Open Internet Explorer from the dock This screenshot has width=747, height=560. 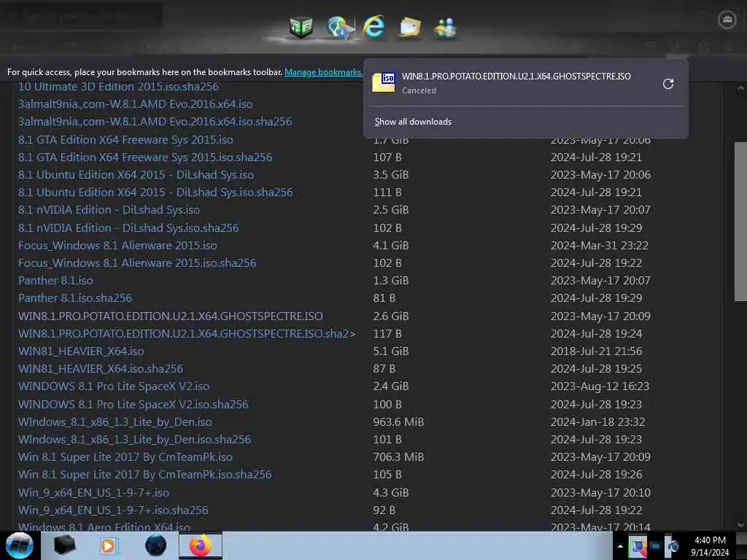coord(374,27)
